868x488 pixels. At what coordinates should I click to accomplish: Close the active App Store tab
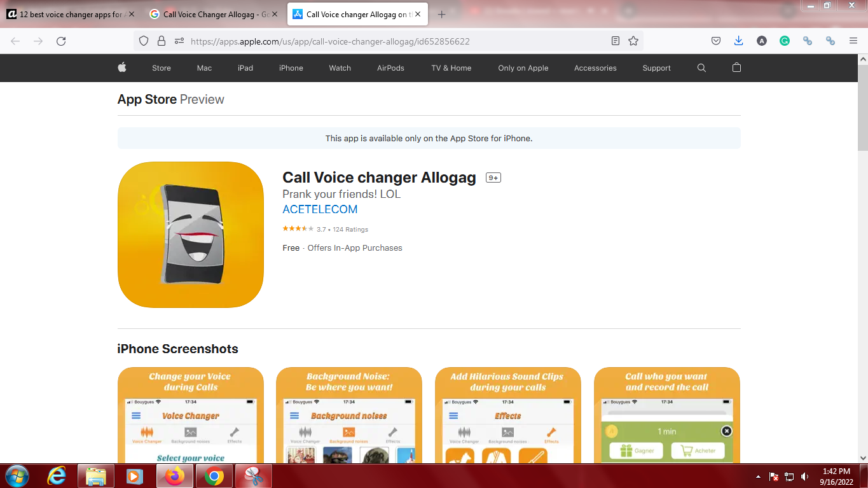418,14
